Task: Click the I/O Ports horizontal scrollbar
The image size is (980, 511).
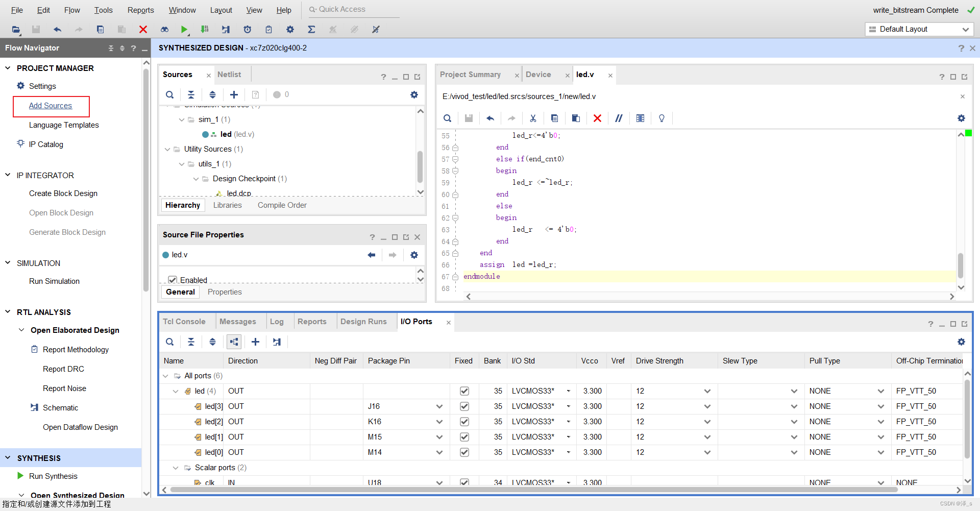Action: coord(533,490)
